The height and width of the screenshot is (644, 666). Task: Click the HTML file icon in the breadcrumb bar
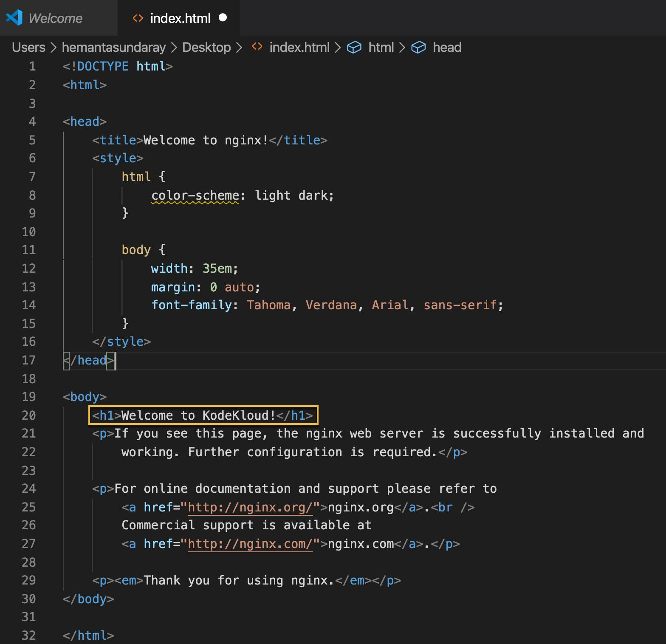[257, 47]
